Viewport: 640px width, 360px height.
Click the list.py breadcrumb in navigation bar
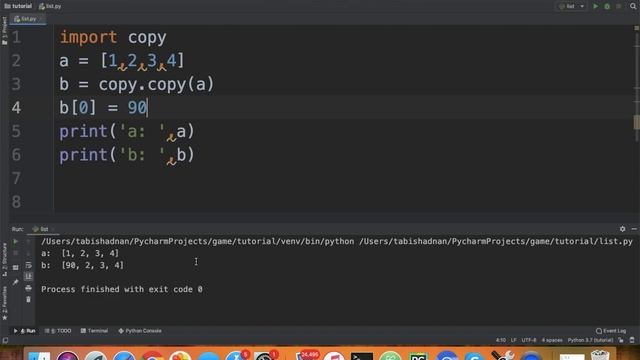tap(50, 6)
